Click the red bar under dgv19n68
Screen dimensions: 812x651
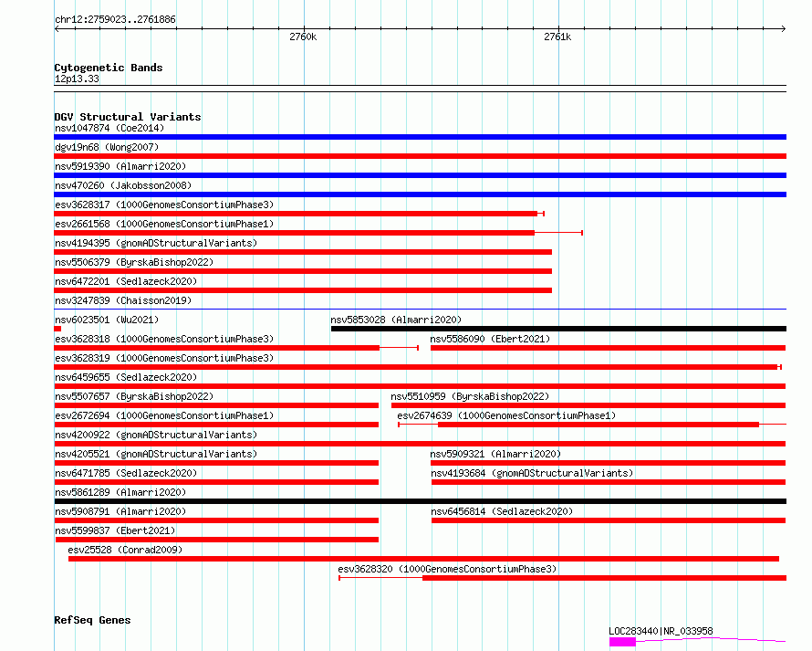tap(420, 156)
